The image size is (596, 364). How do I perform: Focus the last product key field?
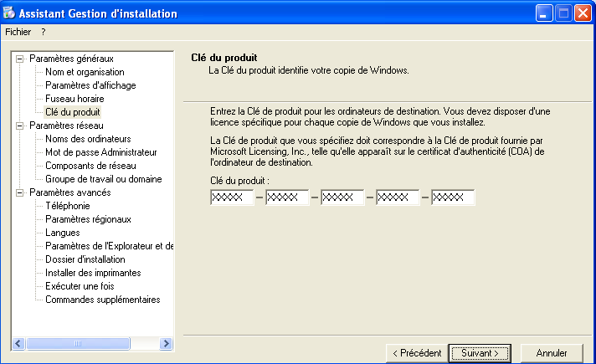[x=453, y=197]
